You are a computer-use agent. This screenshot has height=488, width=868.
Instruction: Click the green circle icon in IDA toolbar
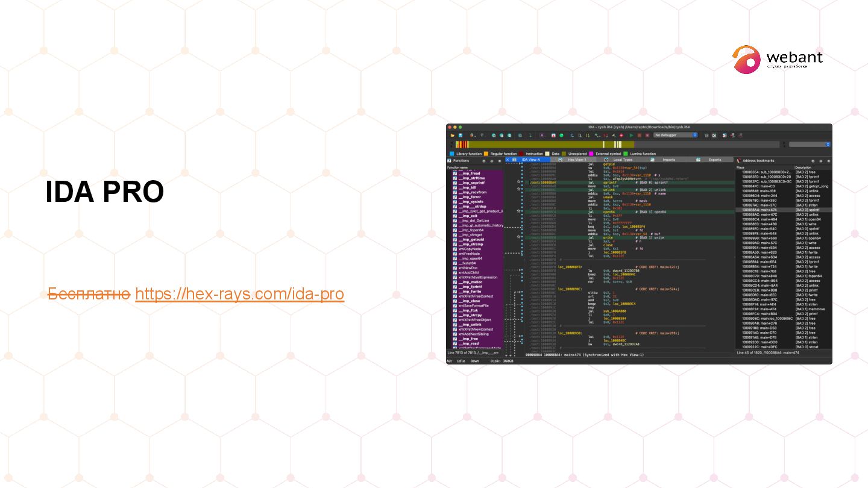561,136
